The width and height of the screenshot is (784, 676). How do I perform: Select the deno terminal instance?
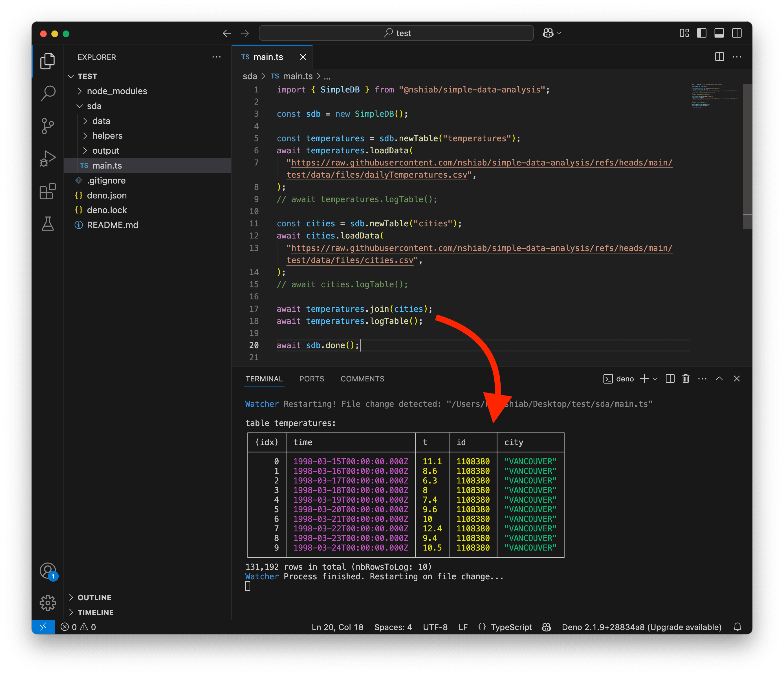click(x=618, y=379)
